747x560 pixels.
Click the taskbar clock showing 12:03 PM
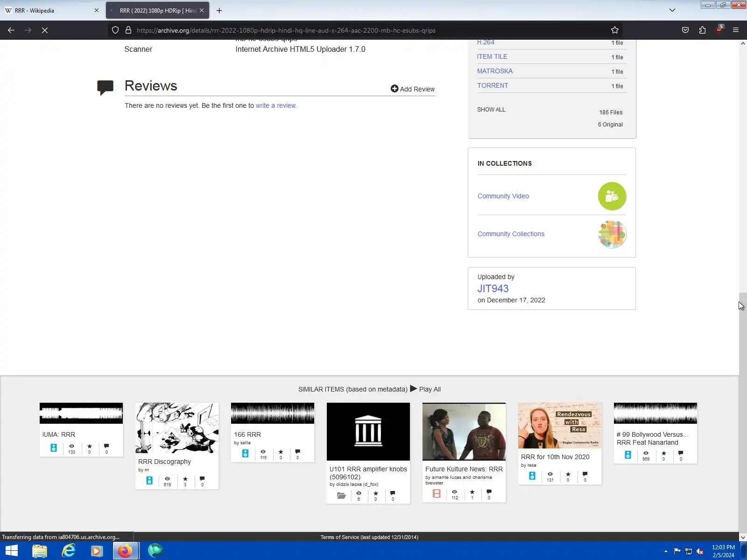[x=723, y=551]
